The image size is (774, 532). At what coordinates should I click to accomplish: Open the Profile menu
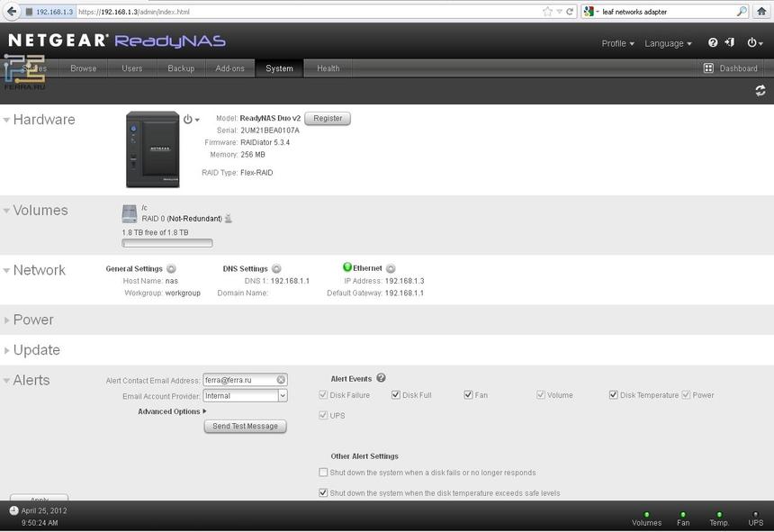pyautogui.click(x=617, y=43)
